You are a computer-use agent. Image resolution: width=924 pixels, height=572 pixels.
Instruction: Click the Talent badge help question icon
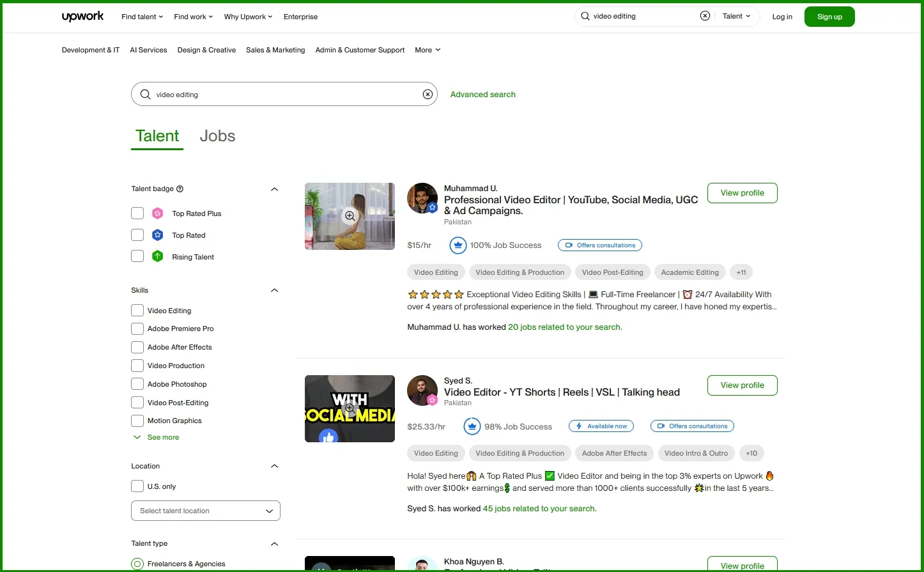180,189
